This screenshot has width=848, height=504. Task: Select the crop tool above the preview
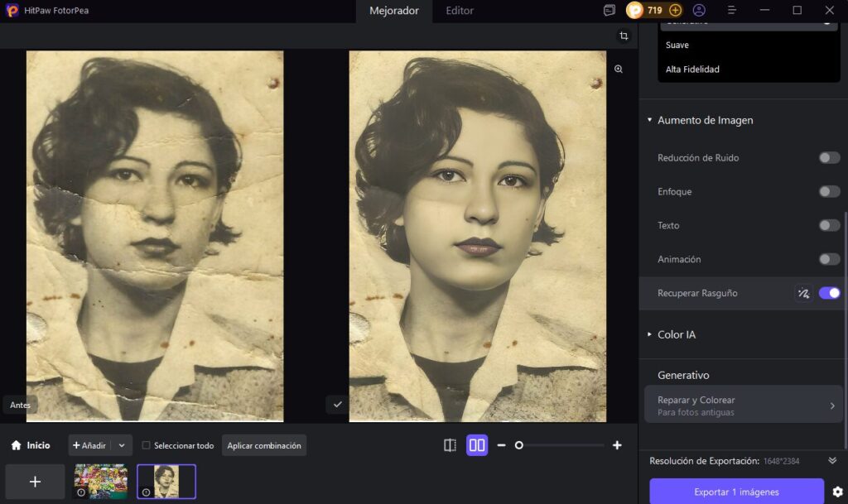pyautogui.click(x=622, y=36)
